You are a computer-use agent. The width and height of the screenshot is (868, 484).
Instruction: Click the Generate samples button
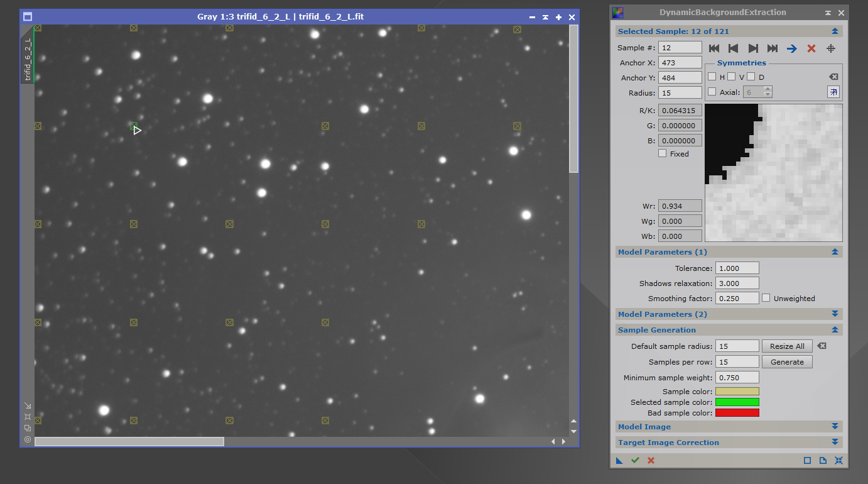point(786,361)
